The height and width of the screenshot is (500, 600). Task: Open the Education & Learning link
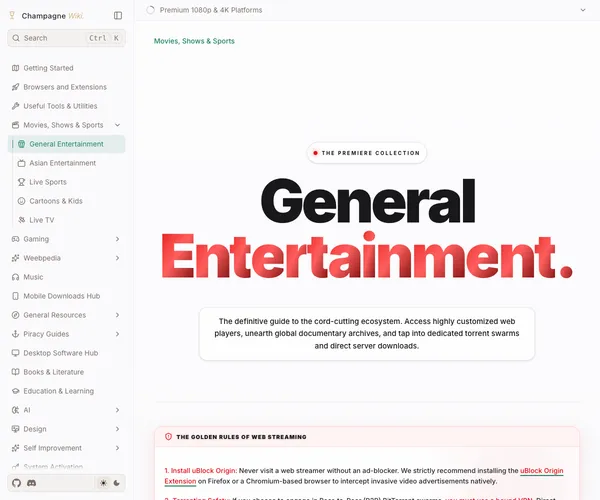click(59, 391)
